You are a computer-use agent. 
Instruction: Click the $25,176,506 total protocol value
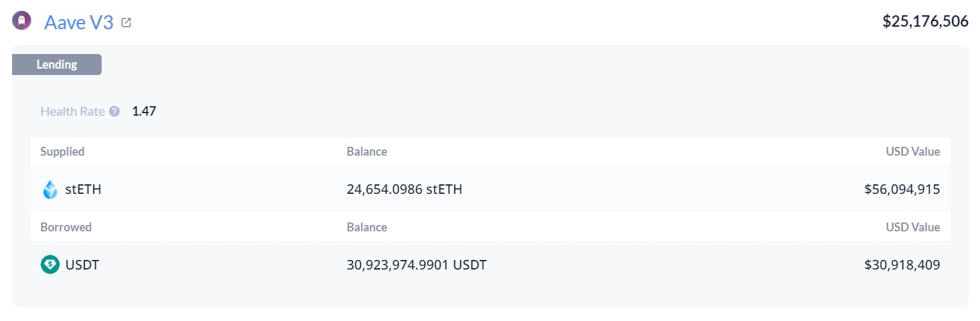click(x=925, y=22)
